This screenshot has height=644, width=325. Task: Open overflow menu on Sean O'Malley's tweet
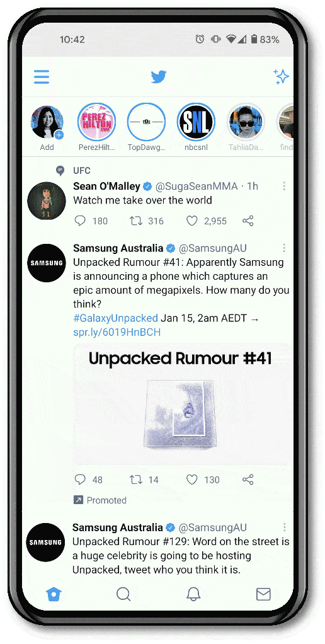pyautogui.click(x=284, y=187)
